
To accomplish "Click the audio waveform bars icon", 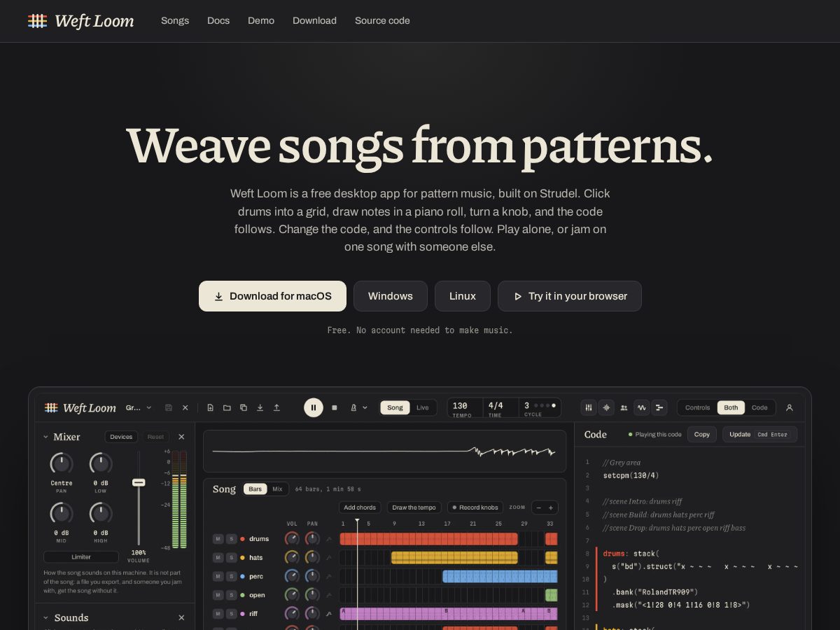I will pos(606,407).
